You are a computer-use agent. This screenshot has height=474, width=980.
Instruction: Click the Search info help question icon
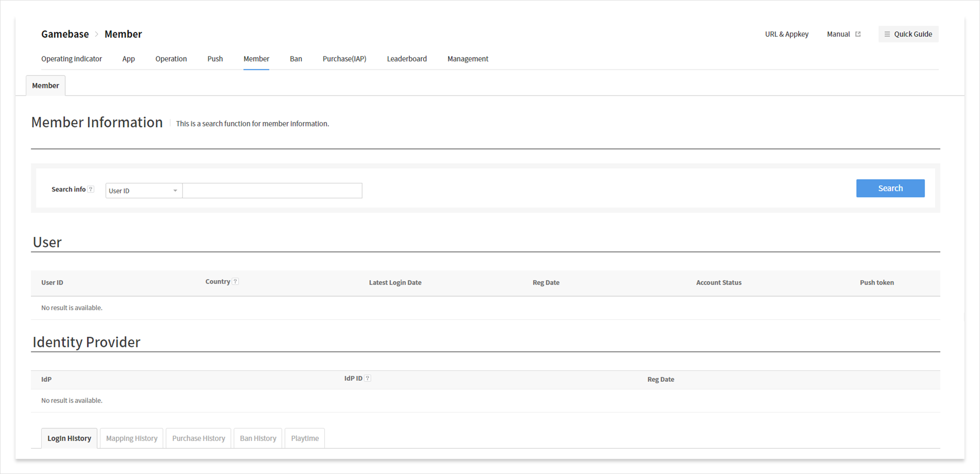coord(91,189)
